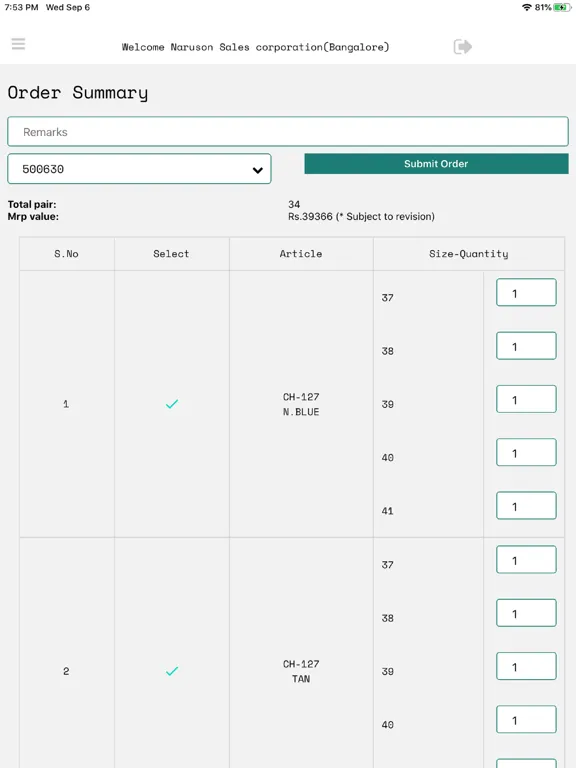The image size is (576, 768).
Task: Toggle selection checkmark for CH-127 N.BLUE
Action: pyautogui.click(x=172, y=404)
